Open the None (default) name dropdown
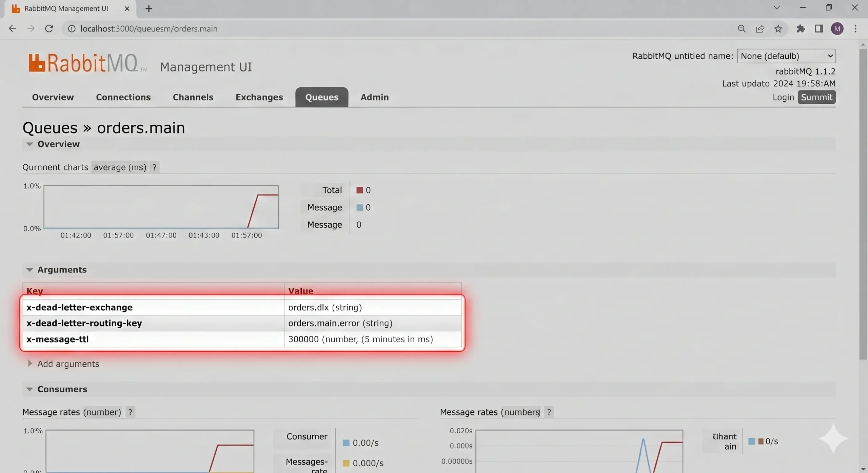Screen dimensions: 868x473 (786, 56)
